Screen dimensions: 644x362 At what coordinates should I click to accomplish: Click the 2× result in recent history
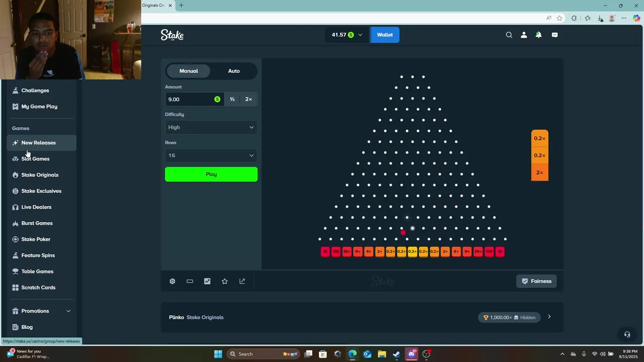(x=539, y=172)
